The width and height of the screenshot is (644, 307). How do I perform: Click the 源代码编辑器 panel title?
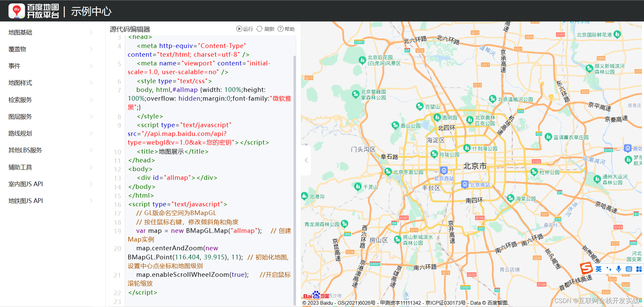(x=130, y=29)
